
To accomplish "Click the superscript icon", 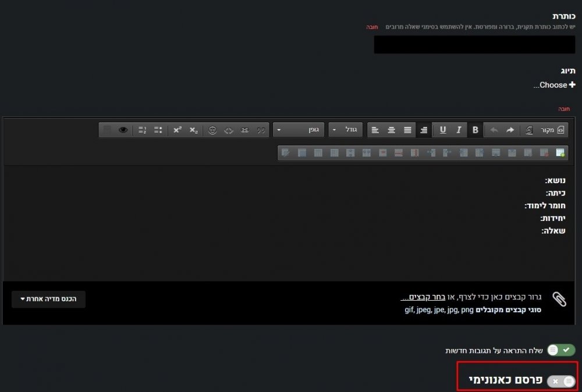I will click(x=178, y=130).
